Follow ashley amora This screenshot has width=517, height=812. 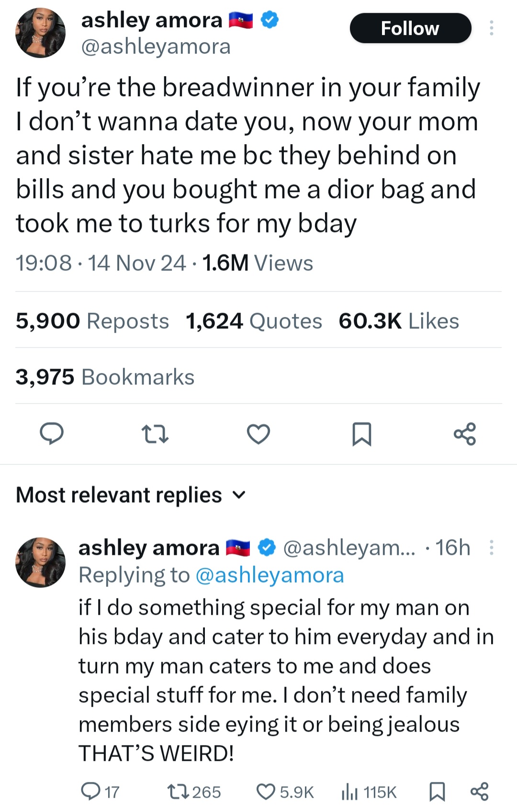(x=410, y=28)
